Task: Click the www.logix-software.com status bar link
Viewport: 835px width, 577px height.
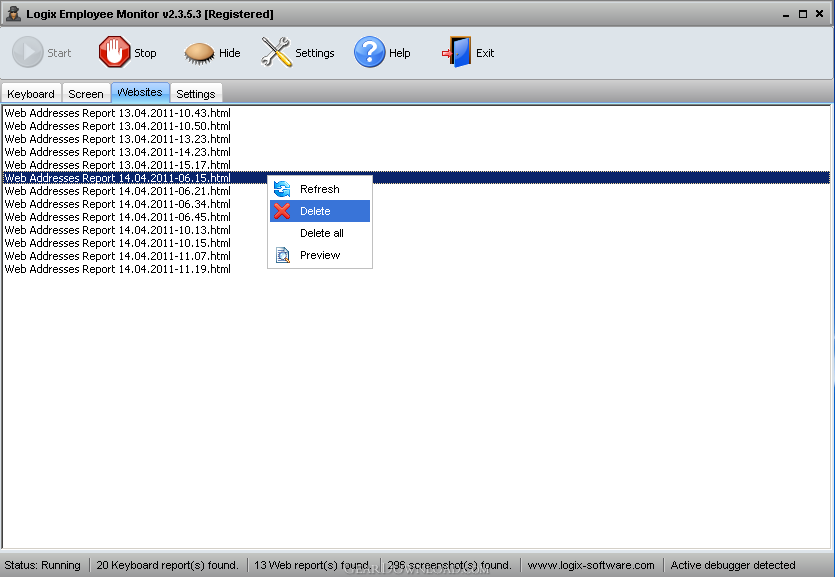Action: 591,565
